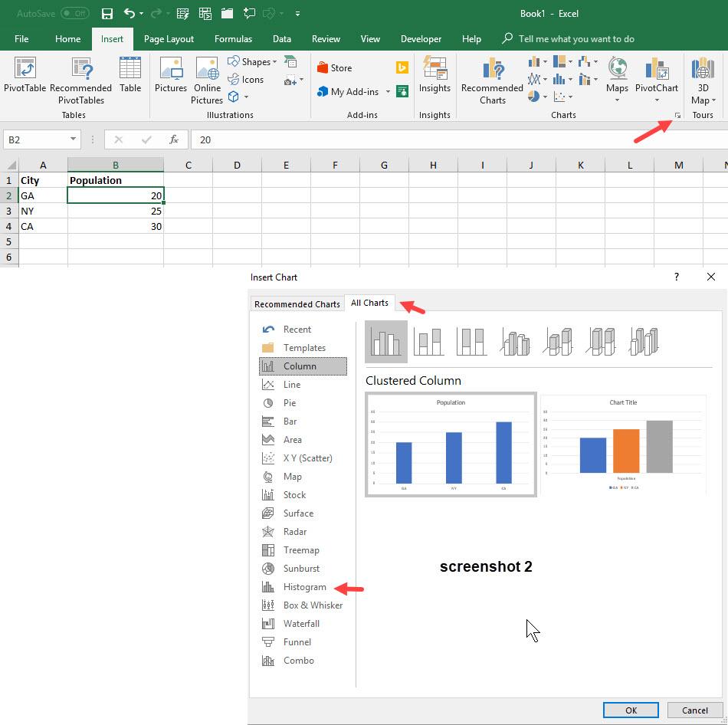Viewport: 728px width, 725px height.
Task: Open the File menu
Action: pyautogui.click(x=21, y=39)
